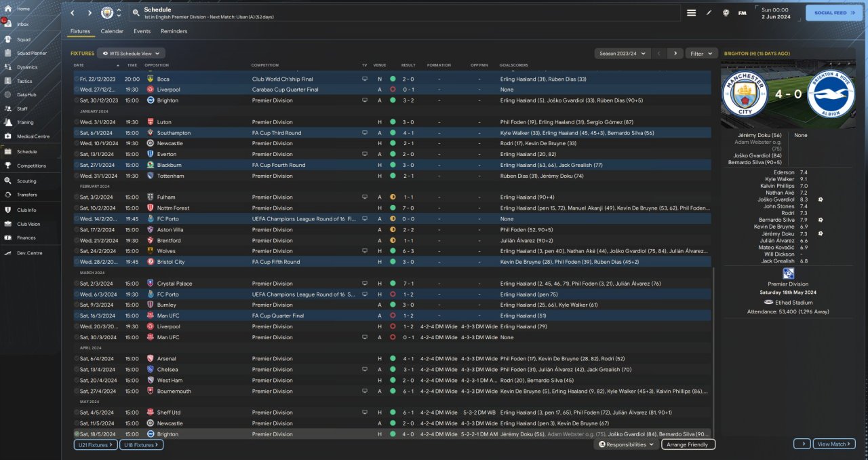Click the fixtures list vertical scrollbar
Viewport: 868px width, 460px height.
coord(714,339)
